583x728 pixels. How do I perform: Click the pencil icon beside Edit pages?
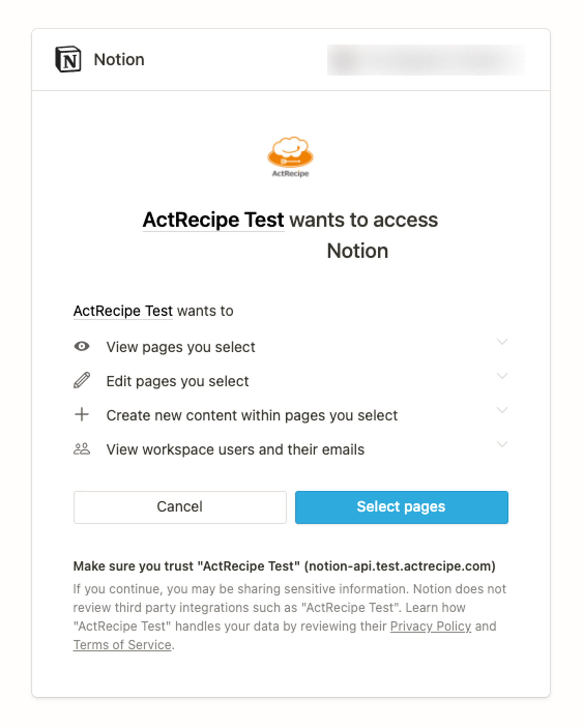pyautogui.click(x=82, y=380)
